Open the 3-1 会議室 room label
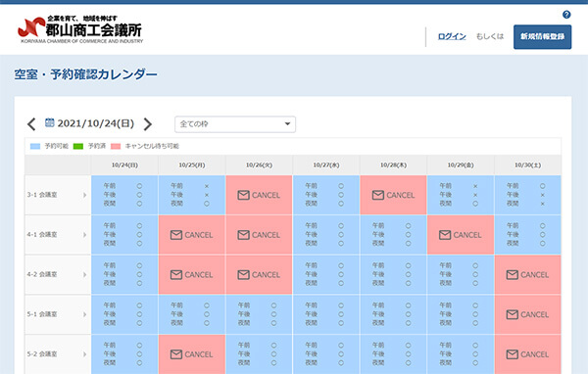This screenshot has width=588, height=374. pyautogui.click(x=42, y=195)
